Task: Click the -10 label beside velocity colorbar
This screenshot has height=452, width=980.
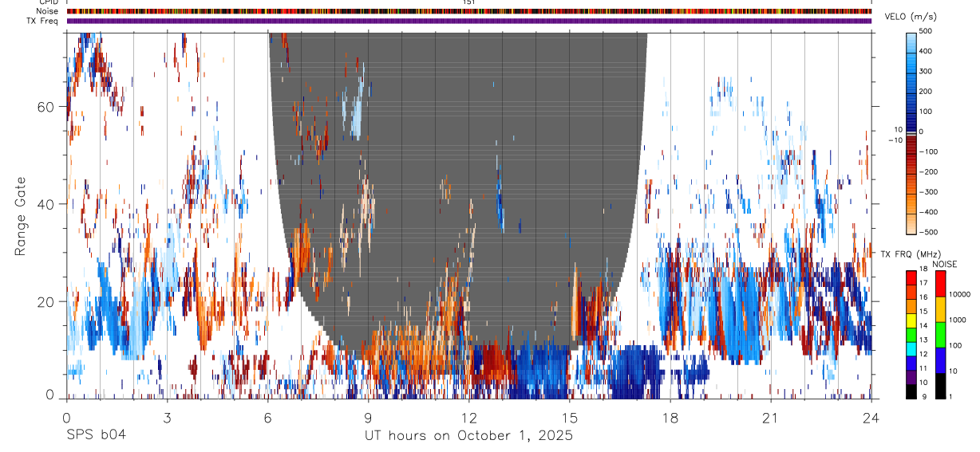Action: (x=895, y=140)
